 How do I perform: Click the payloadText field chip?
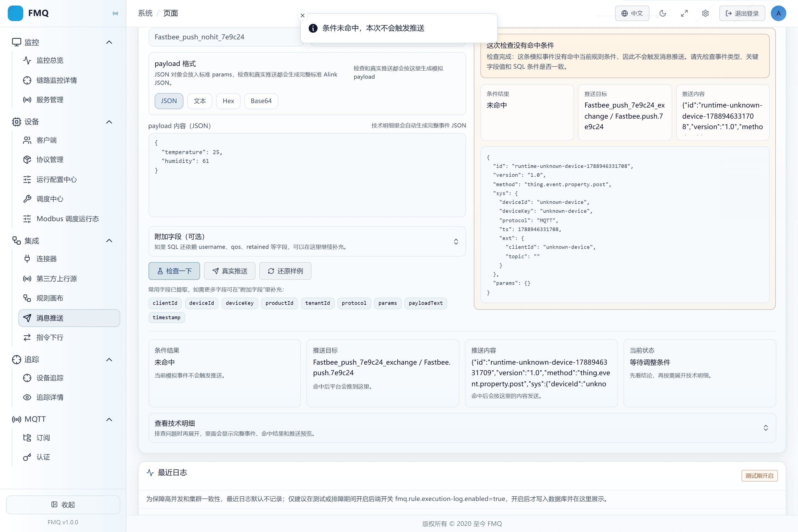point(426,303)
